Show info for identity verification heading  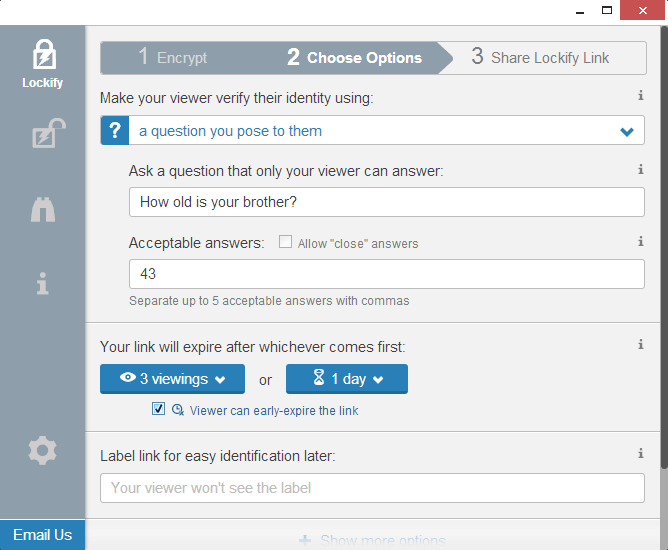coord(640,95)
